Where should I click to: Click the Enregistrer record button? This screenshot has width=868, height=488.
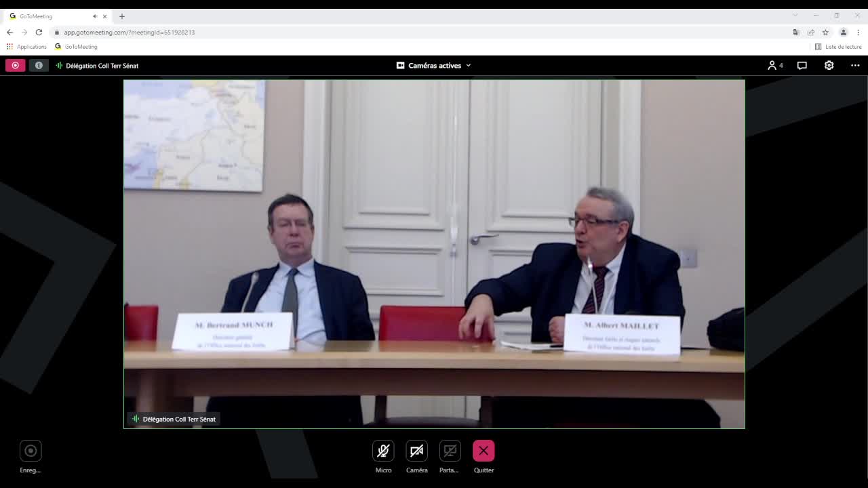pyautogui.click(x=31, y=451)
